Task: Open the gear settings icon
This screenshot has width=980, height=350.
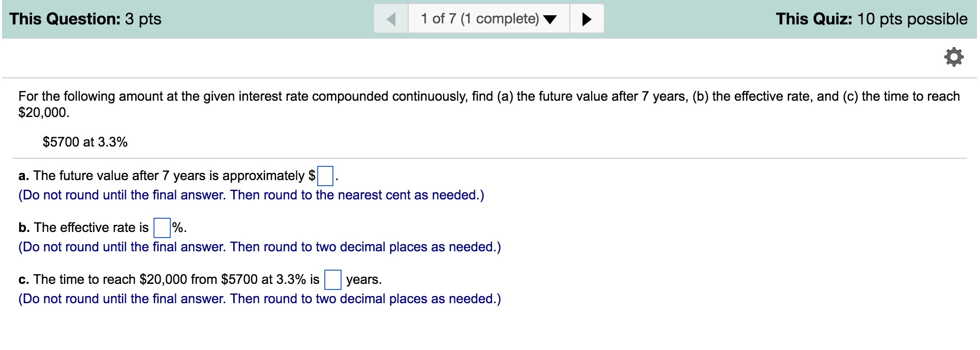Action: point(954,57)
